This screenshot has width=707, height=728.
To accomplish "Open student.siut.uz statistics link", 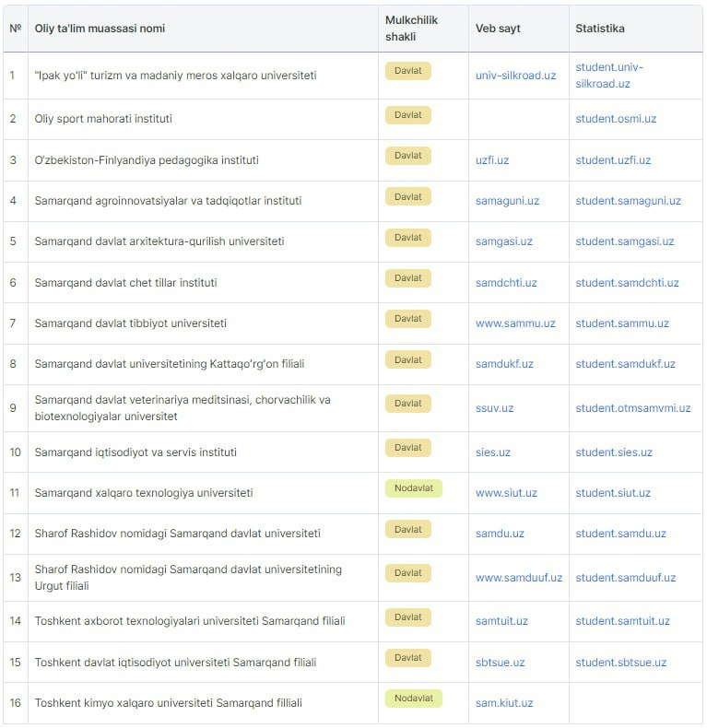I will tap(613, 493).
